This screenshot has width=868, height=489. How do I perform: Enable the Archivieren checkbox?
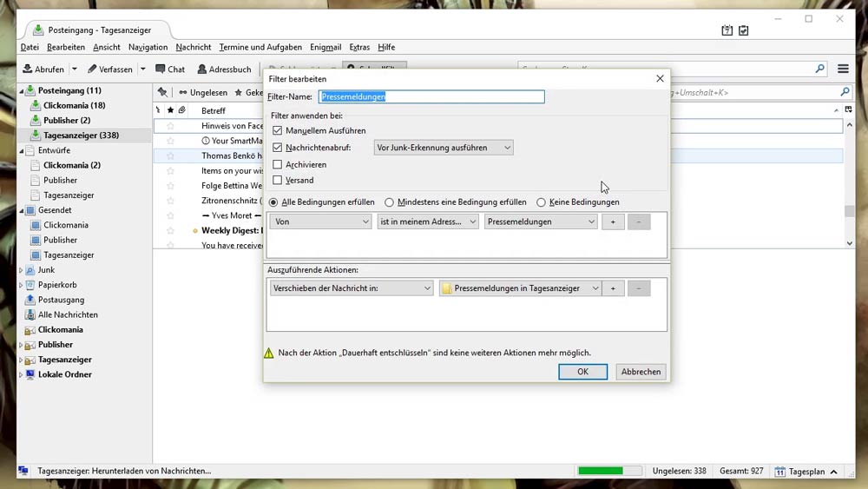coord(278,164)
